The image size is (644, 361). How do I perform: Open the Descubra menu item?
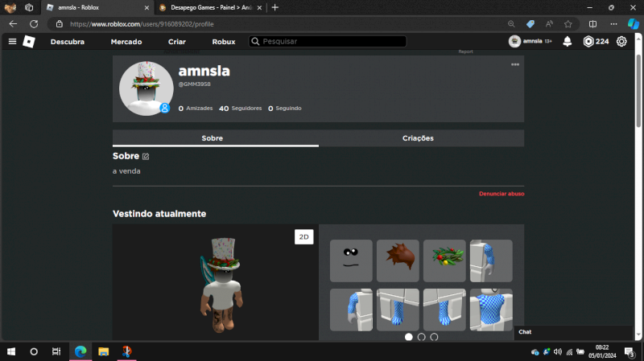[68, 42]
